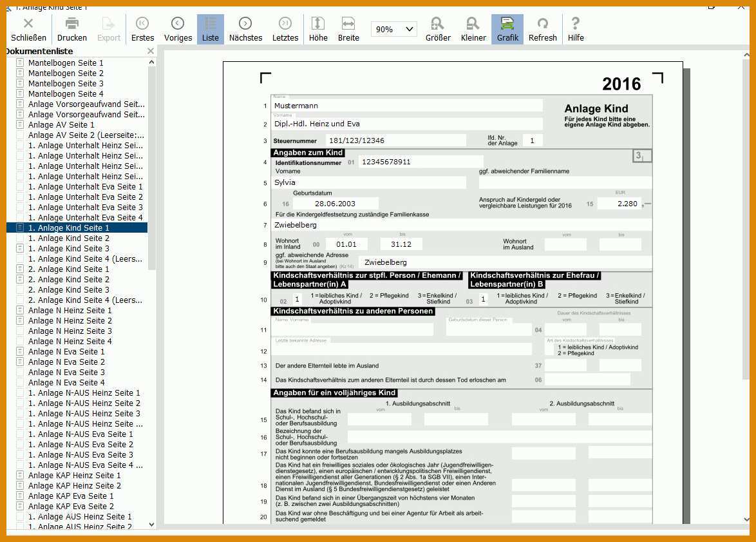This screenshot has height=542, width=756.
Task: Open 1. Anlage Unterhalt Eva Seite 1
Action: [86, 187]
